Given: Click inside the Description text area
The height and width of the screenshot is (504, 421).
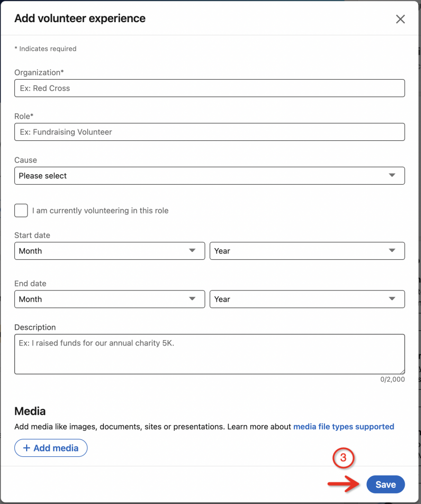Looking at the screenshot, I should click(x=209, y=354).
